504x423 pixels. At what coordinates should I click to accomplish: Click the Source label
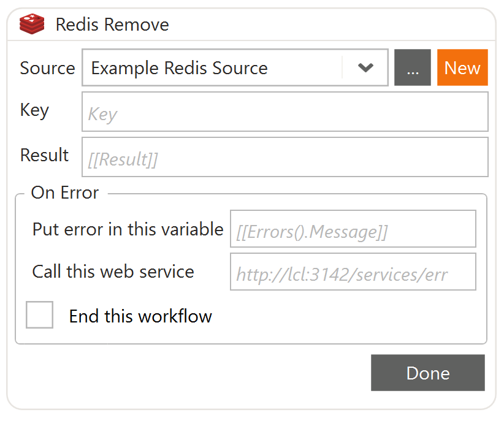pyautogui.click(x=47, y=68)
